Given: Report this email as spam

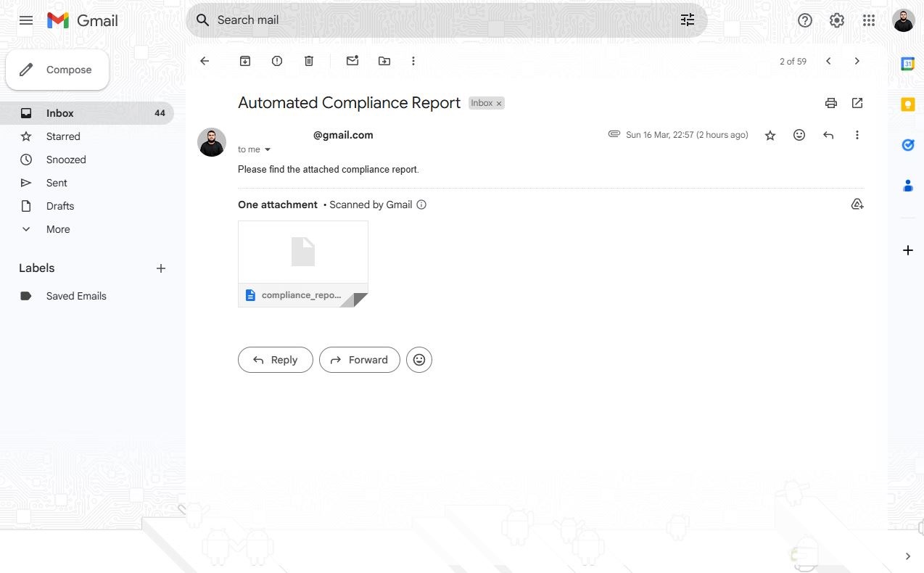Looking at the screenshot, I should point(277,61).
